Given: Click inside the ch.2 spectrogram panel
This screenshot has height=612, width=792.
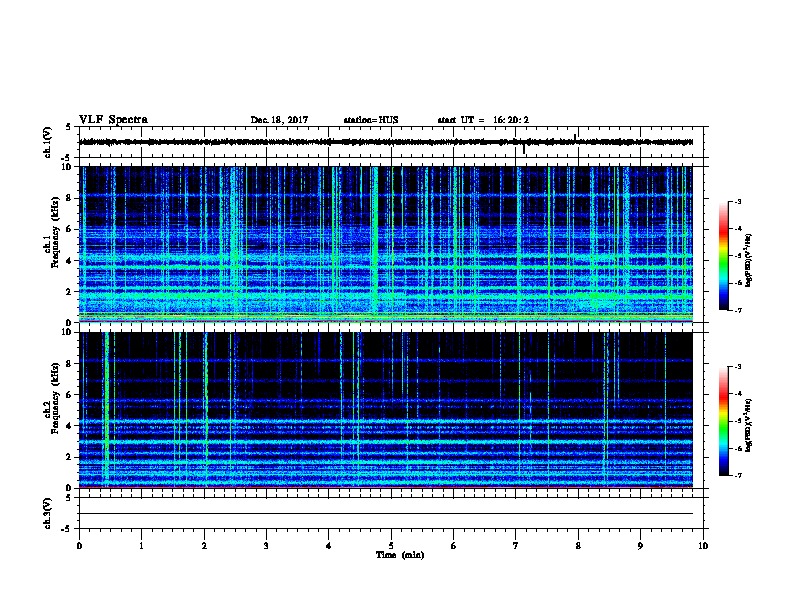Looking at the screenshot, I should 386,410.
